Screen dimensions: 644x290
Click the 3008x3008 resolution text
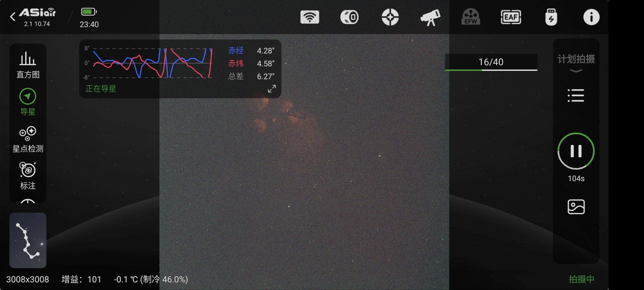[x=28, y=279]
